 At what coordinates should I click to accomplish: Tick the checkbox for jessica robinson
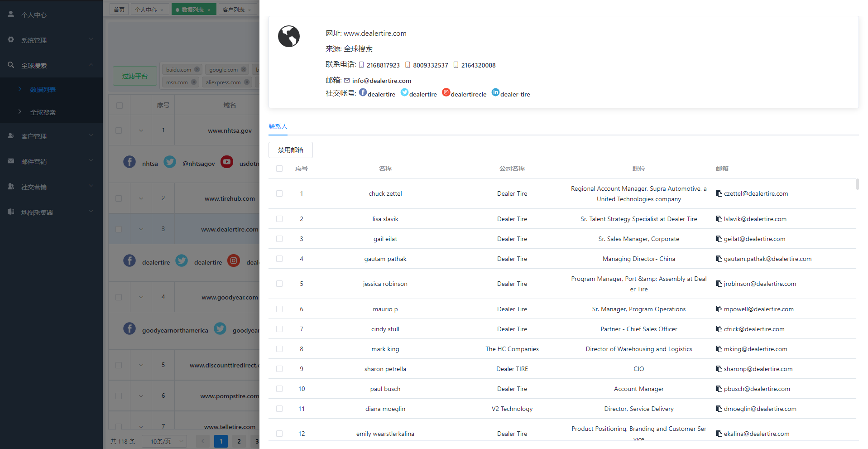point(279,284)
